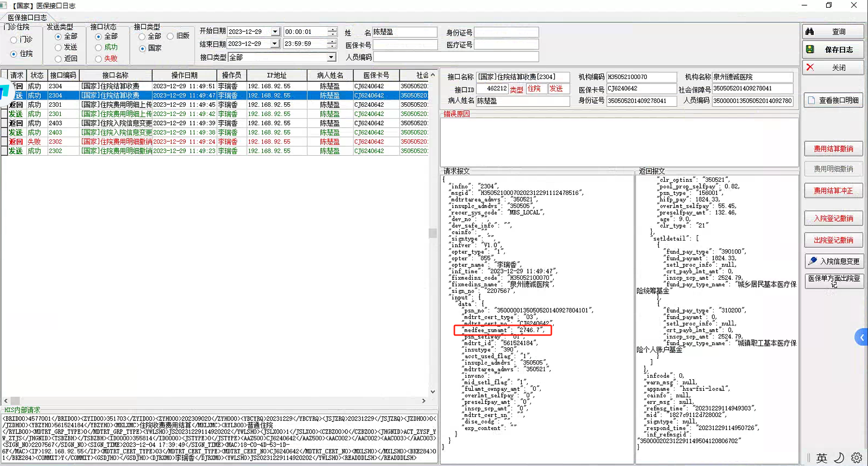Click the application icon in the title bar

(3, 5)
